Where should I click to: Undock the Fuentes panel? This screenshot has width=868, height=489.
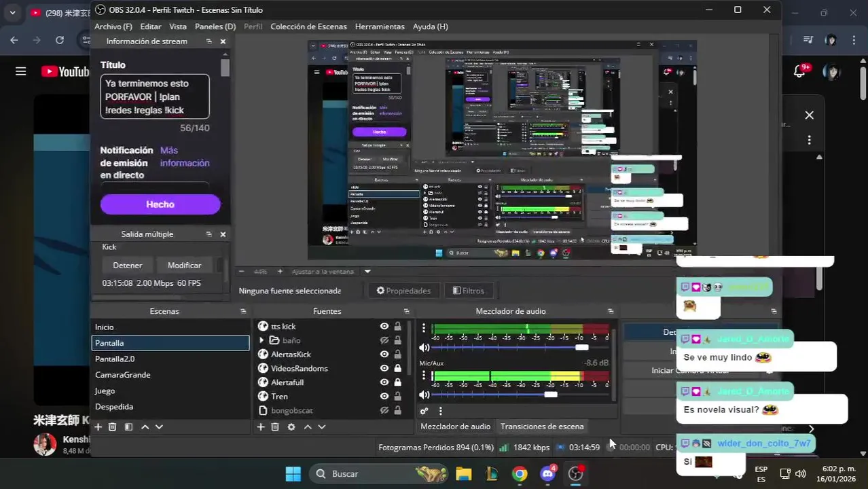tap(405, 311)
